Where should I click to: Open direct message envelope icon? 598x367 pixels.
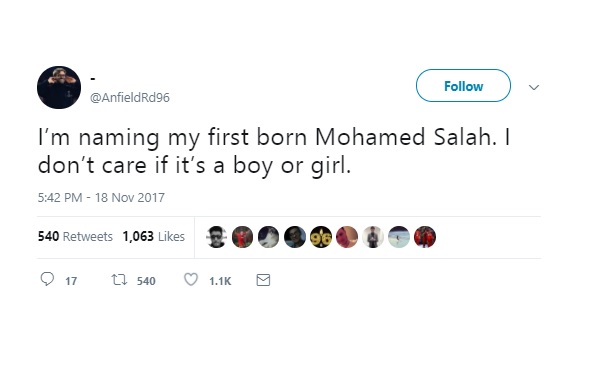(263, 280)
